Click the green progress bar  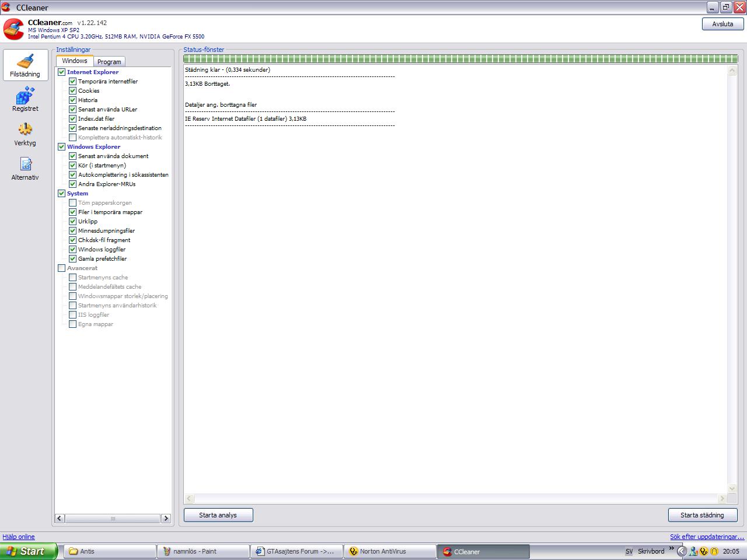pos(460,58)
